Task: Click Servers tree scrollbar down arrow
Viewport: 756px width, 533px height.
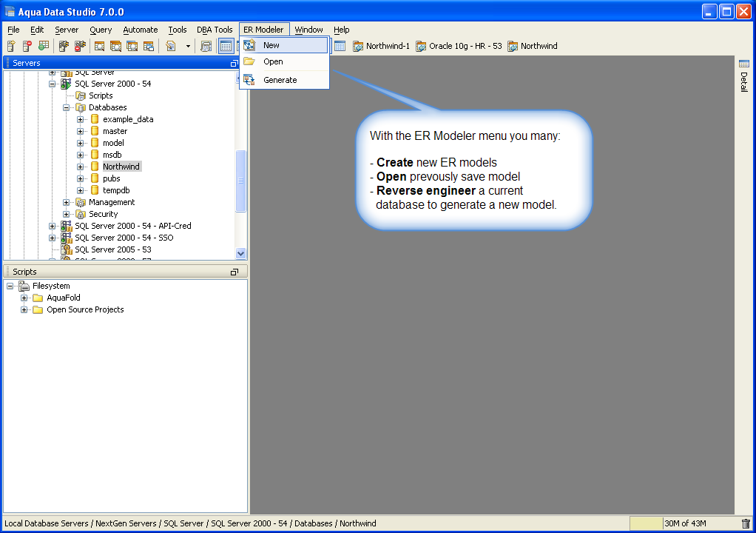Action: pyautogui.click(x=240, y=253)
